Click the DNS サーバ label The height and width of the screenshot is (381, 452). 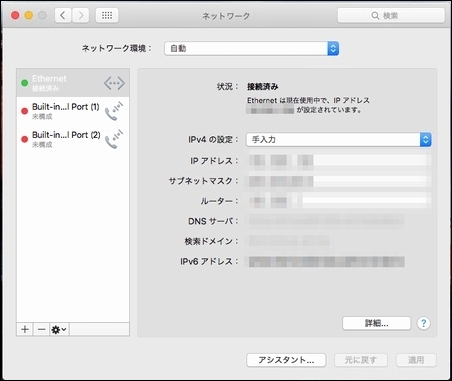tap(213, 221)
